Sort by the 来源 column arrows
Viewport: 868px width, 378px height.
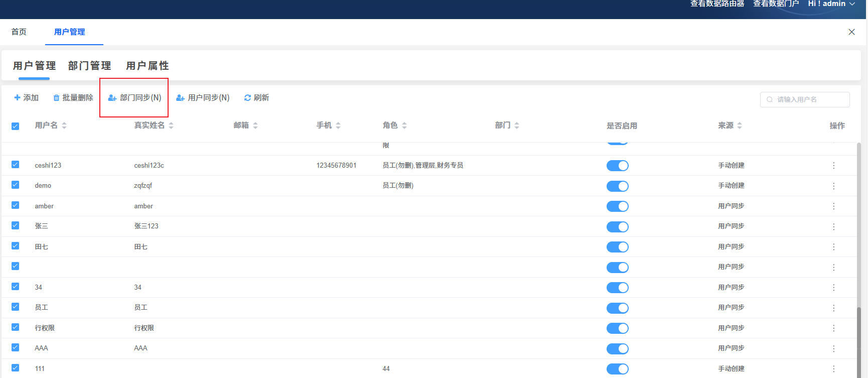(x=740, y=125)
